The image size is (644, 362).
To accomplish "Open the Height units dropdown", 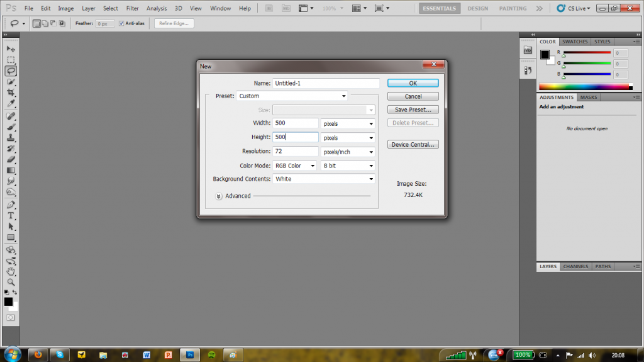I will click(x=348, y=138).
